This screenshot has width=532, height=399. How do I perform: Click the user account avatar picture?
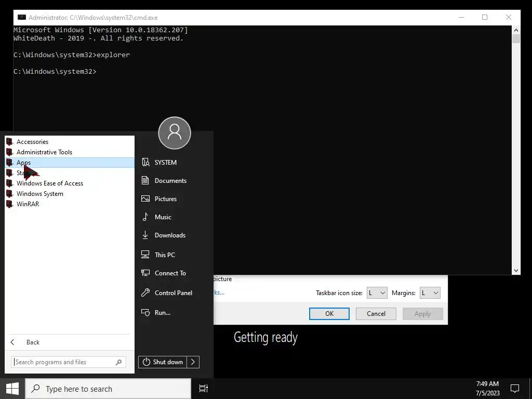coord(175,133)
